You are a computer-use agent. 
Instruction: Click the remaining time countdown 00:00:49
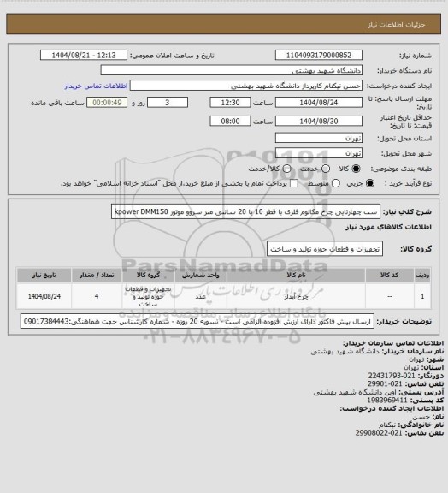pyautogui.click(x=107, y=103)
